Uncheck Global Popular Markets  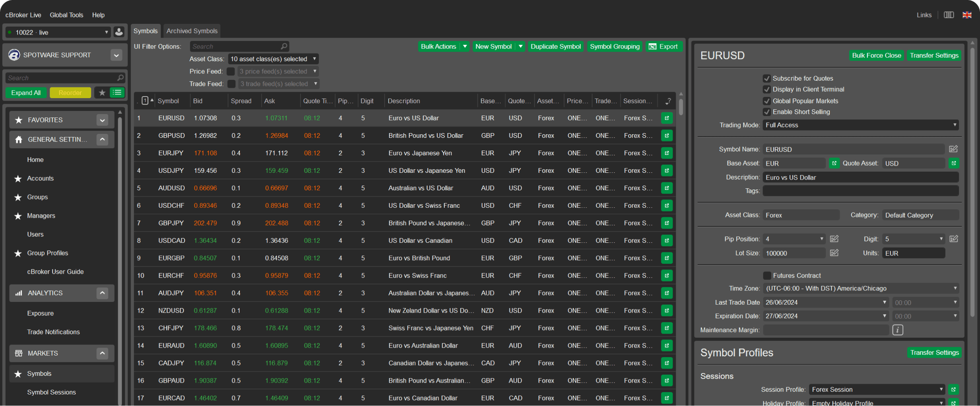[x=766, y=101]
